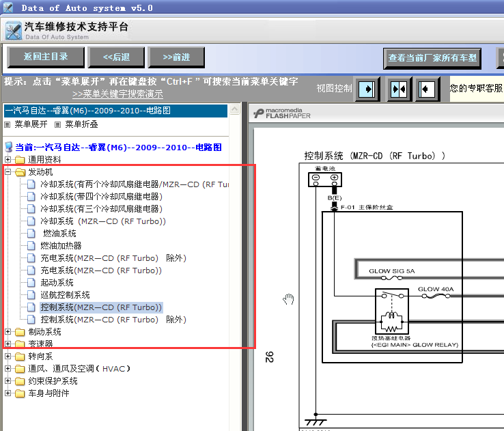Open the 燃油系统 document
The height and width of the screenshot is (431, 504).
pos(59,234)
